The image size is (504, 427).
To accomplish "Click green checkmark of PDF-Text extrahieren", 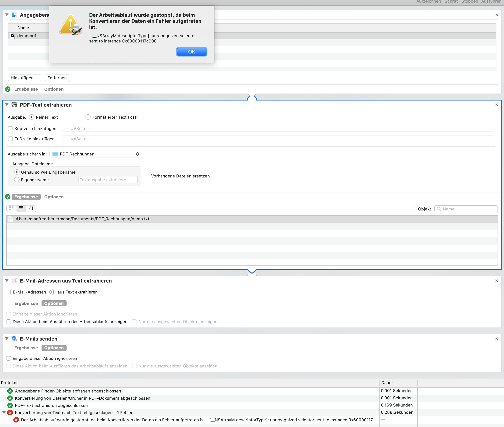I will [8, 197].
